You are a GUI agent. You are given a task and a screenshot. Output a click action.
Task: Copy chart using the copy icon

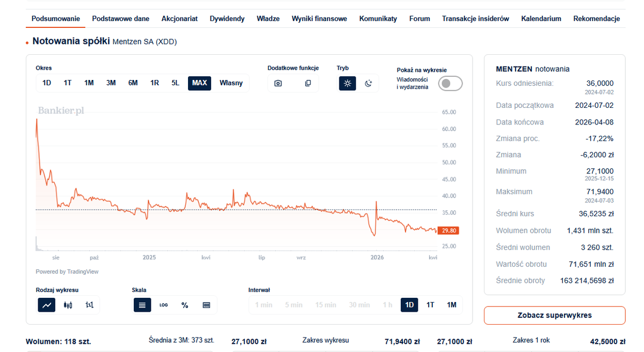[308, 83]
